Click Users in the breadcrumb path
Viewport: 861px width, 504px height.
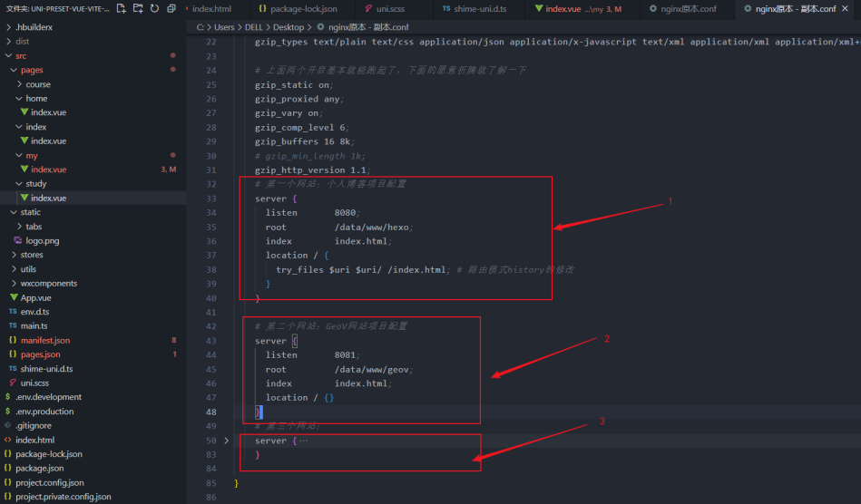[224, 27]
